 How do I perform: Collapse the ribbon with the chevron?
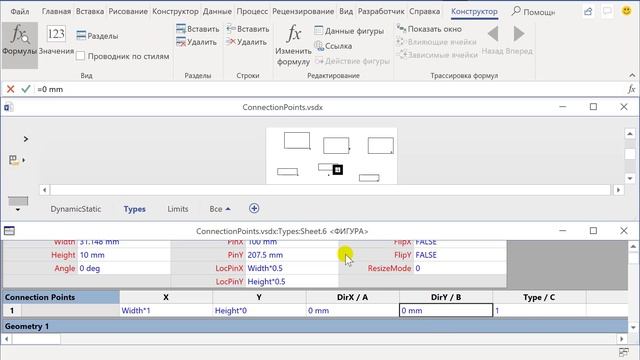click(x=632, y=75)
